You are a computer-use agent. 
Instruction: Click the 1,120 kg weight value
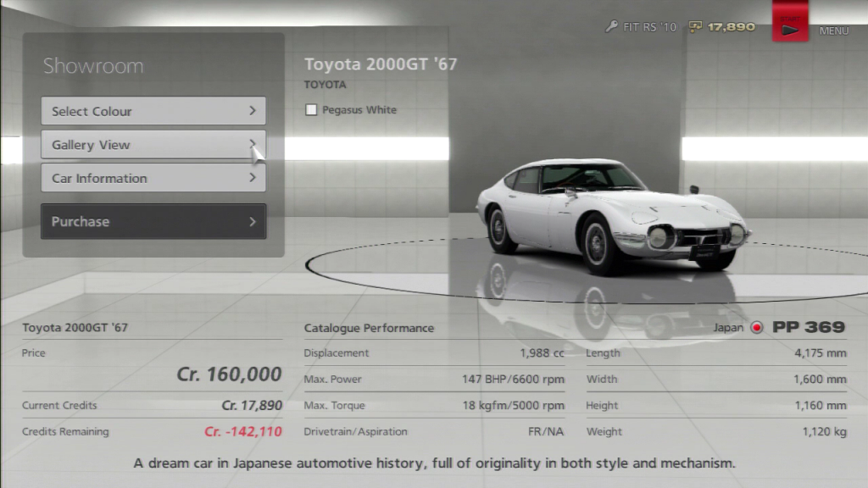[824, 431]
